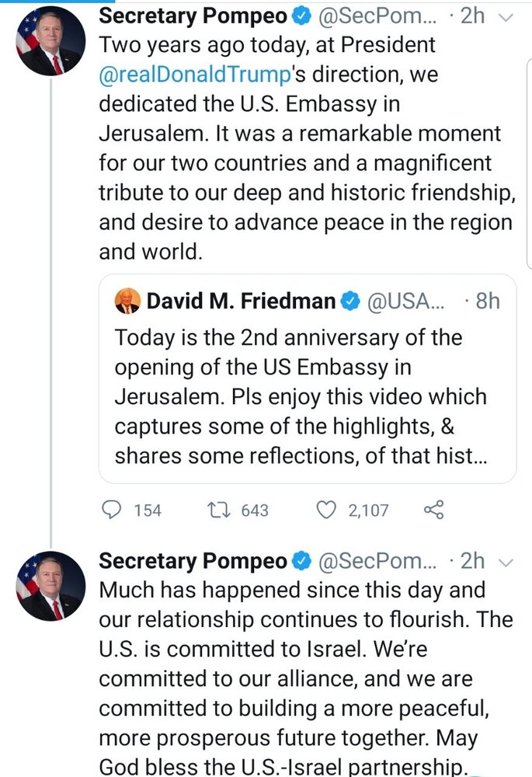This screenshot has width=532, height=777.
Task: Click the David M. Friedman name
Action: point(241,301)
